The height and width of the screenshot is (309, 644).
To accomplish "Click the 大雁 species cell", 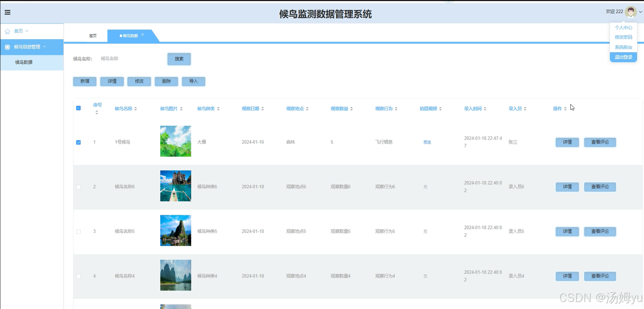I will [202, 142].
